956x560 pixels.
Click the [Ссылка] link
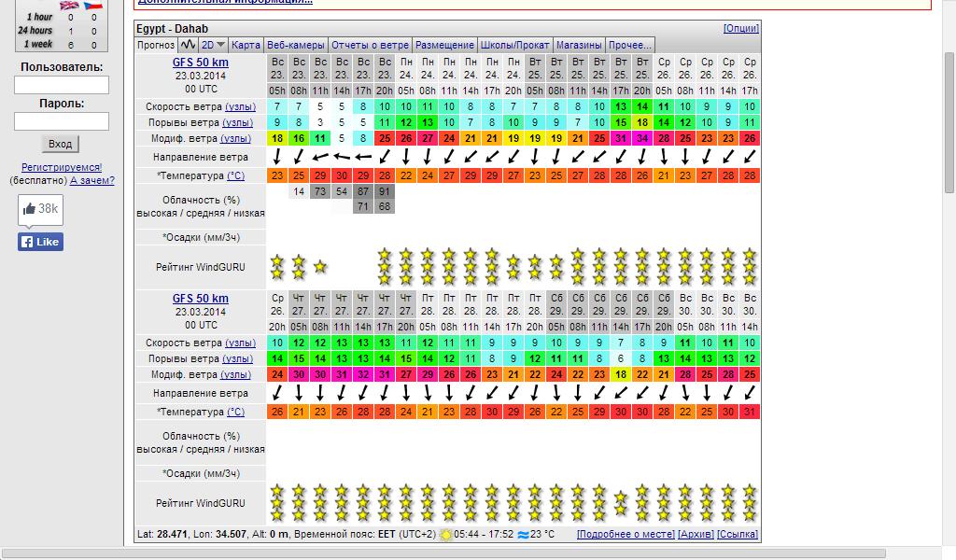coord(738,535)
